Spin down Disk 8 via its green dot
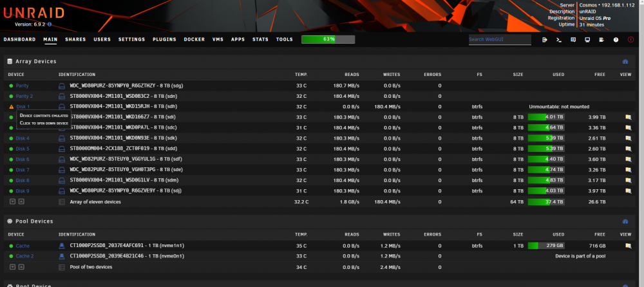 tap(11, 180)
